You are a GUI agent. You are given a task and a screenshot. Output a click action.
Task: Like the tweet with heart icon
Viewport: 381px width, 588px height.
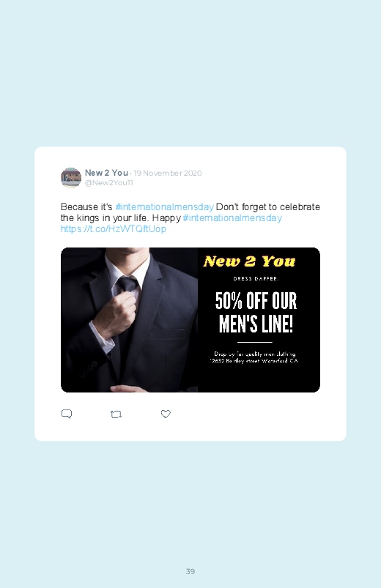(x=166, y=414)
